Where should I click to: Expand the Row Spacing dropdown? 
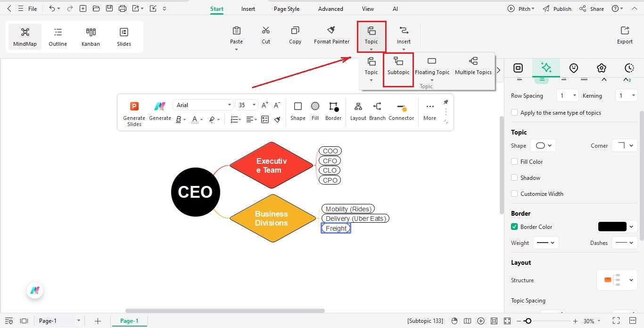574,95
